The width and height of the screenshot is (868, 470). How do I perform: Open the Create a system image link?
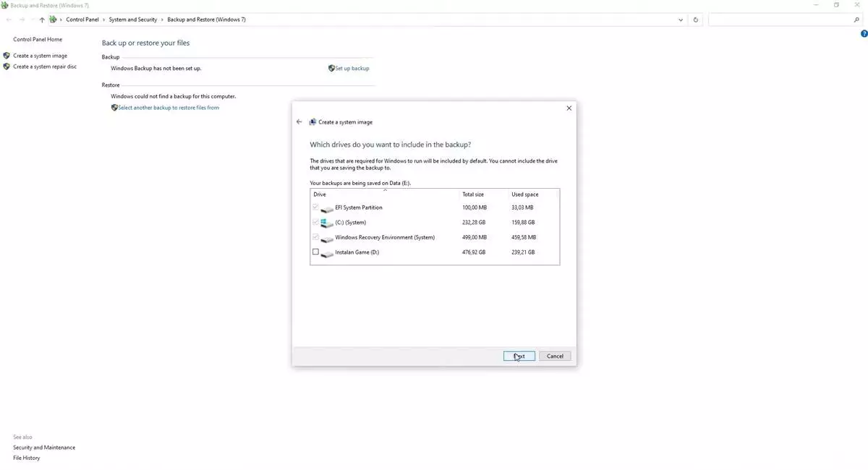(40, 56)
